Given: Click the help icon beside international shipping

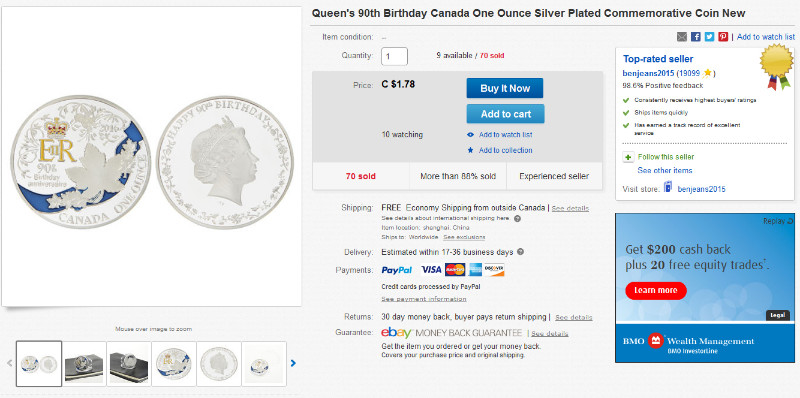Looking at the screenshot, I should [517, 218].
